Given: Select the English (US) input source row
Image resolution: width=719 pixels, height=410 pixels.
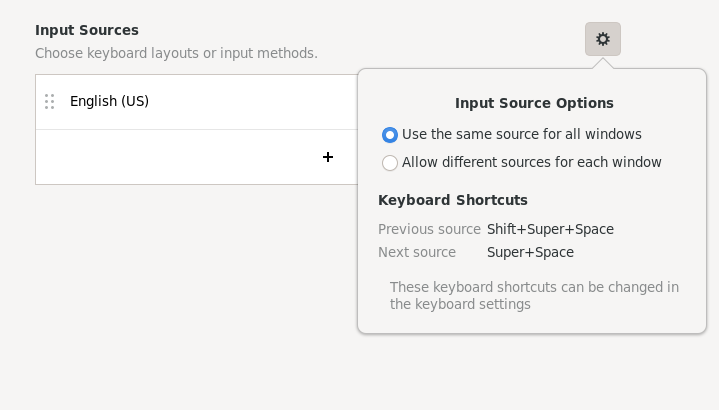Looking at the screenshot, I should click(200, 102).
